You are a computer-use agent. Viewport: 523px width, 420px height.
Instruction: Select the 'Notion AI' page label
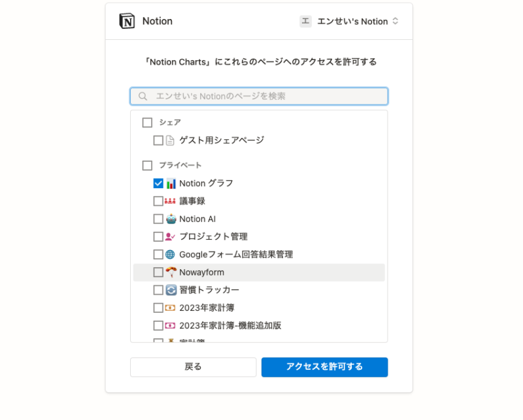(197, 219)
